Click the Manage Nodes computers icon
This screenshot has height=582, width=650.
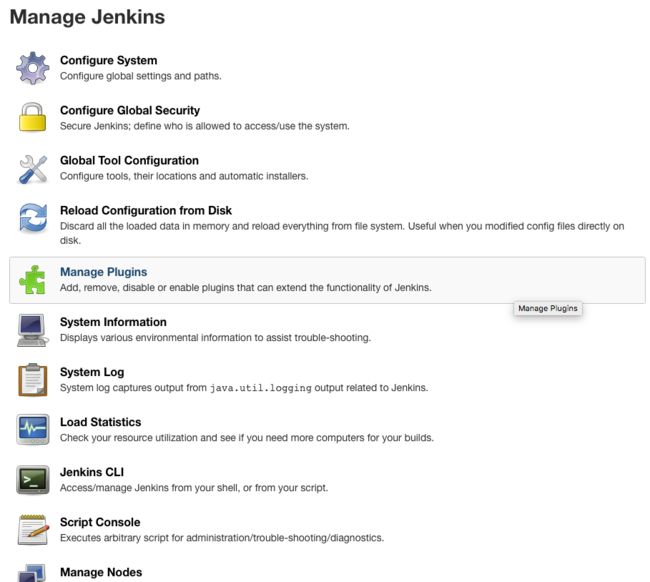[x=32, y=573]
